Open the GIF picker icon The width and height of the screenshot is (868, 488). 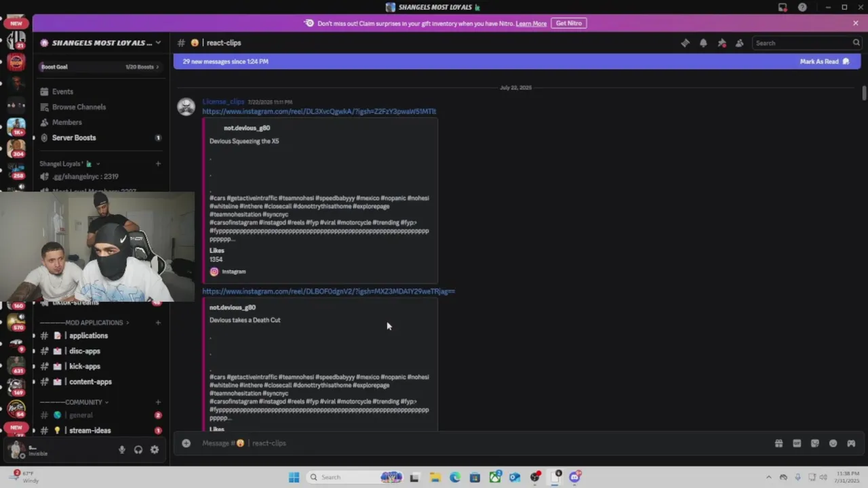(797, 443)
